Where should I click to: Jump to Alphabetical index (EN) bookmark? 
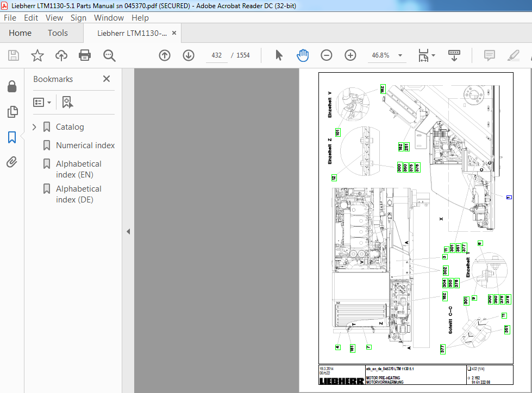[78, 169]
